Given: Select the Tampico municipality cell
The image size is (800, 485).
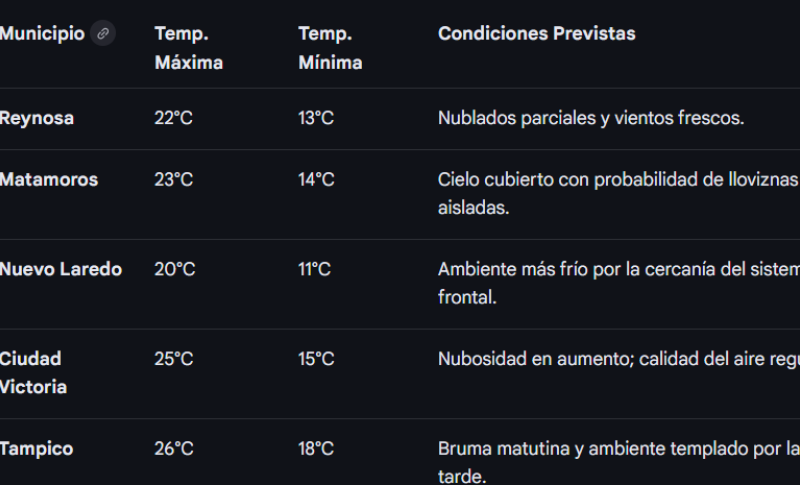Looking at the screenshot, I should point(37,449).
